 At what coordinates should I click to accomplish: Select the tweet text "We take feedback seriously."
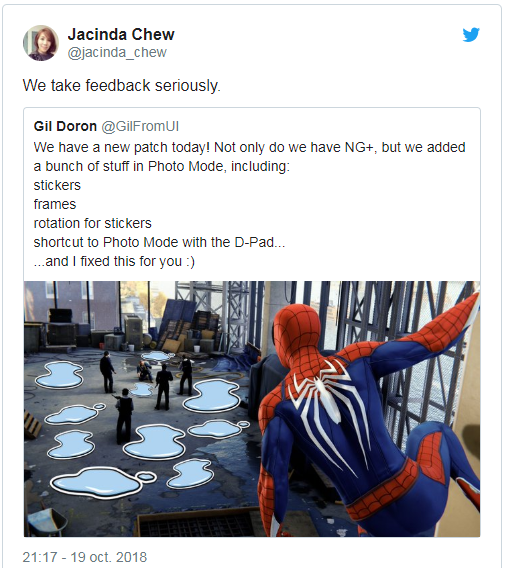[x=122, y=85]
